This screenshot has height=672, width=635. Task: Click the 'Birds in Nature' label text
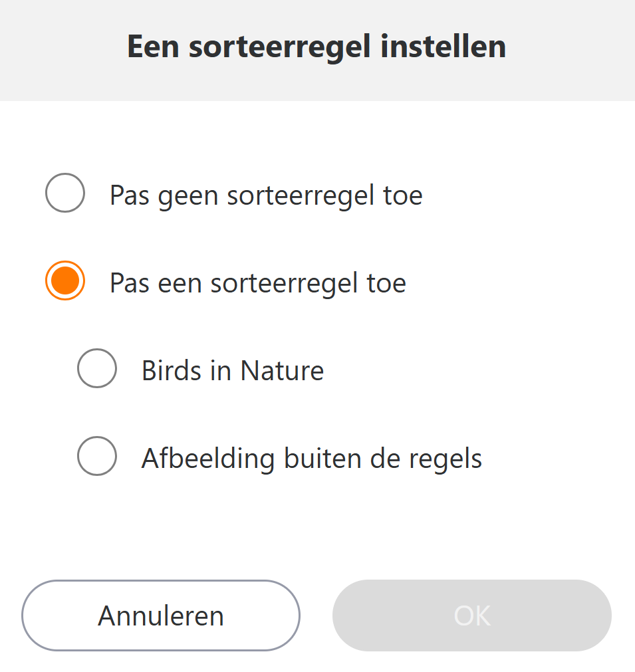(232, 371)
